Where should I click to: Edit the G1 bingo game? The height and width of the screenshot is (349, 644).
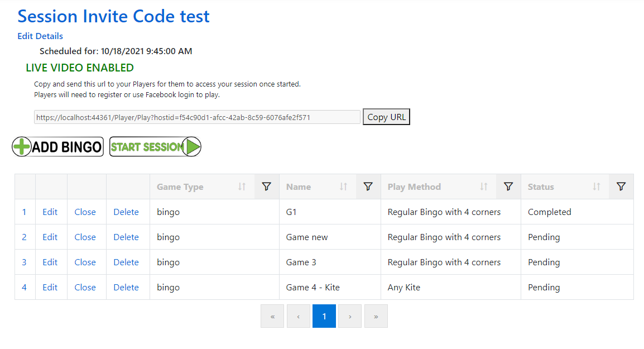pos(50,212)
